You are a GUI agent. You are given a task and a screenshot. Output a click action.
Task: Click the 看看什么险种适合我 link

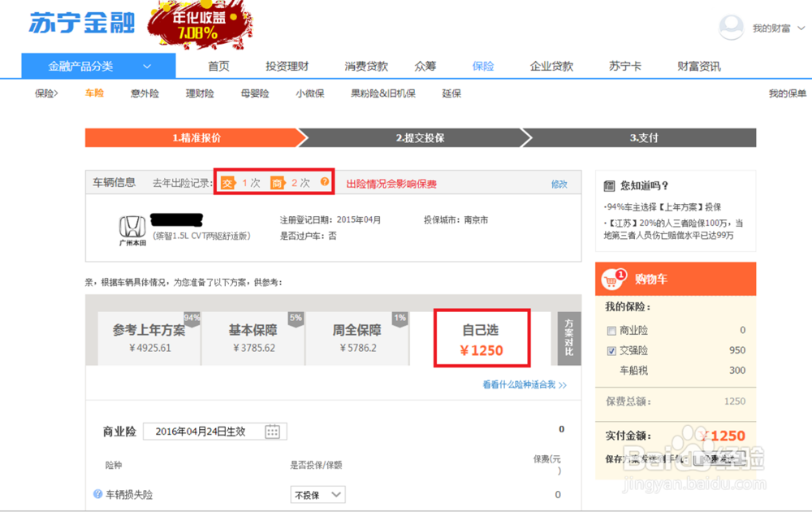[525, 384]
